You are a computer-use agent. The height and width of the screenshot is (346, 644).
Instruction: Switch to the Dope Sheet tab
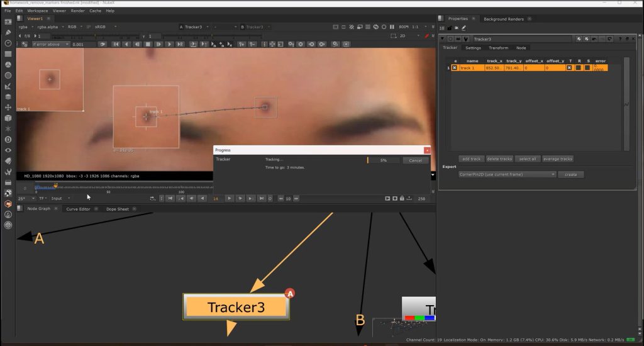pyautogui.click(x=118, y=209)
